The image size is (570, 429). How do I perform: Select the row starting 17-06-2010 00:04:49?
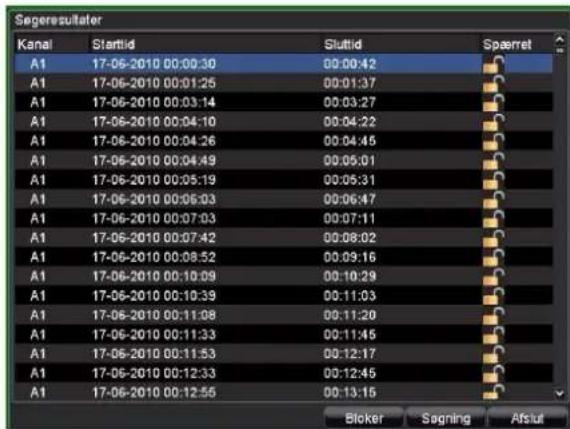pos(284,161)
